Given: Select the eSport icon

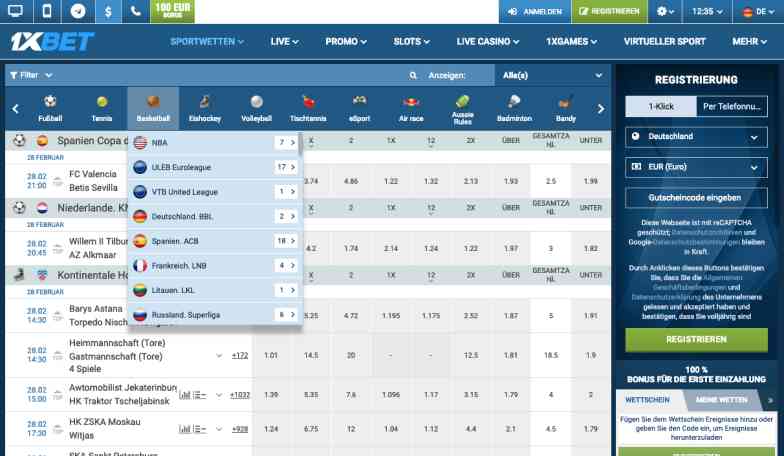Looking at the screenshot, I should point(360,108).
